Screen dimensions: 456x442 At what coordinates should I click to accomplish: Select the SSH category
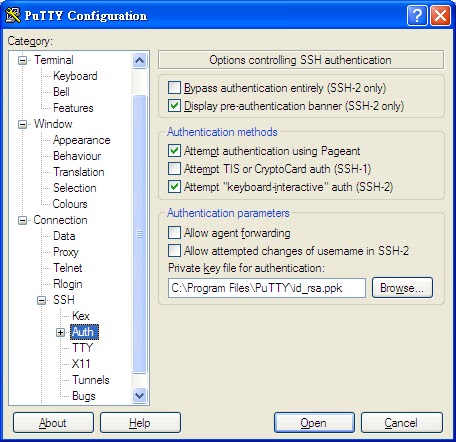coord(64,300)
